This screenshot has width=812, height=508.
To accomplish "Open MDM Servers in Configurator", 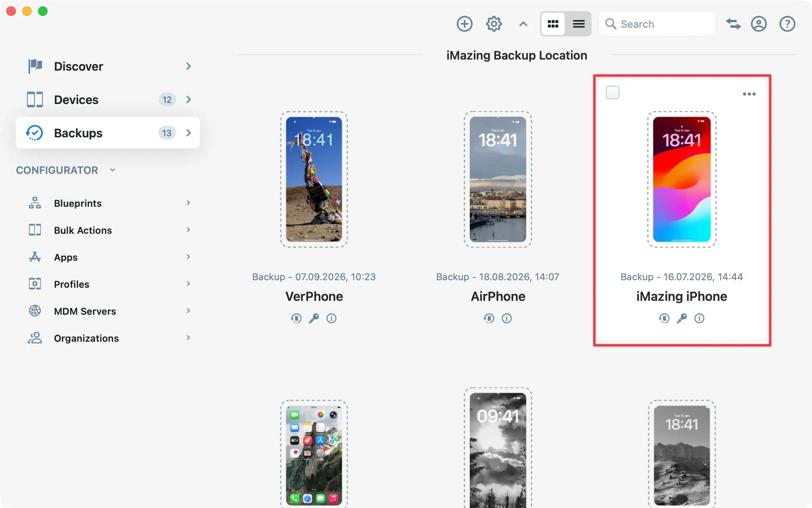I will click(x=108, y=311).
